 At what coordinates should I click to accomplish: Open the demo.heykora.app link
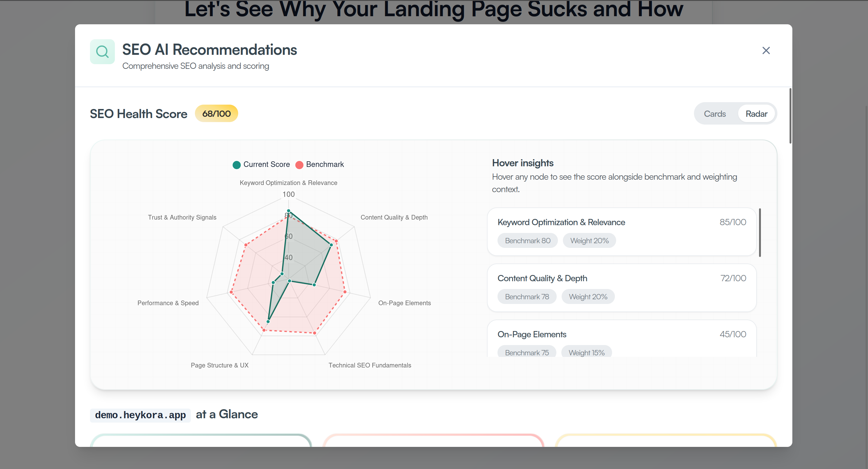click(140, 415)
